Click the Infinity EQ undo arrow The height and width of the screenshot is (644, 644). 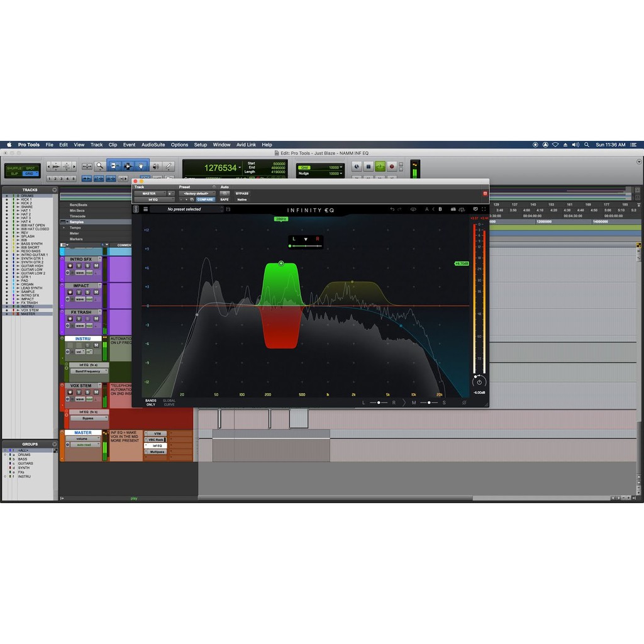click(x=392, y=209)
